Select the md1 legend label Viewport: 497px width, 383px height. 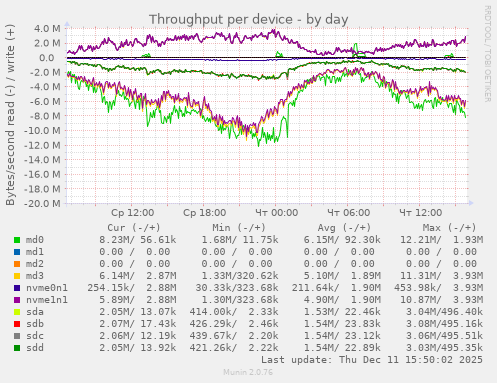pos(35,252)
